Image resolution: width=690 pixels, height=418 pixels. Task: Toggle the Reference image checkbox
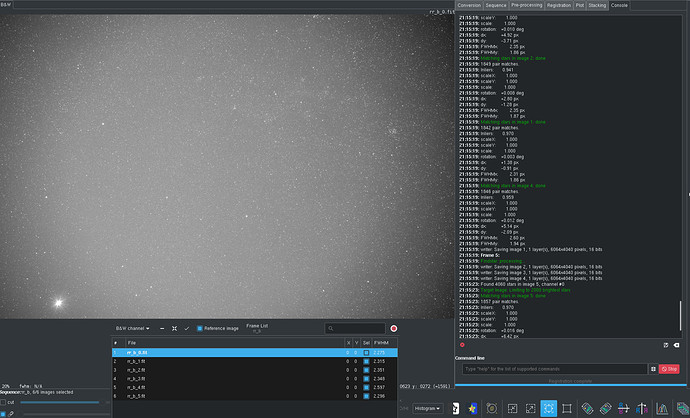200,328
